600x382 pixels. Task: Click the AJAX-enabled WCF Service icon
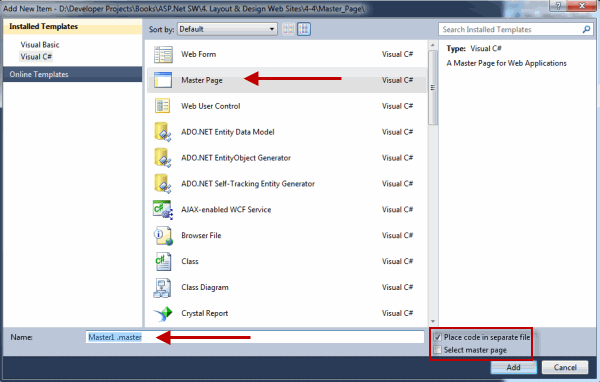[163, 210]
